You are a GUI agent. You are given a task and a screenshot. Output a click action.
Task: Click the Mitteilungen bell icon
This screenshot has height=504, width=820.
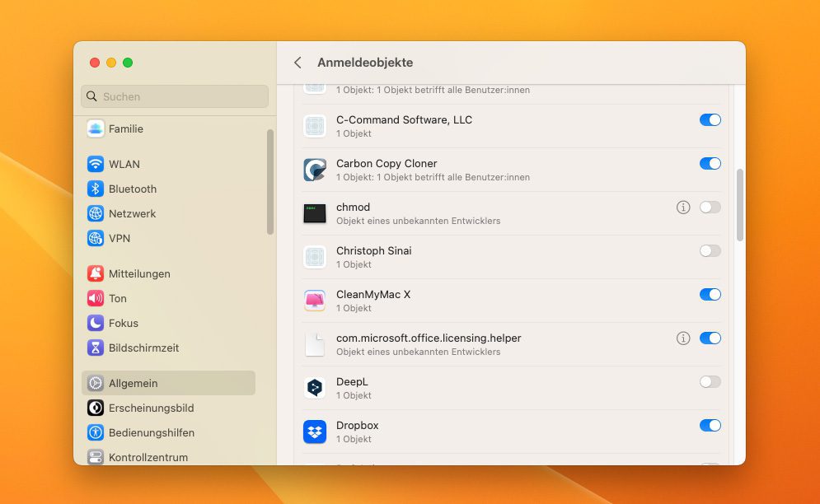(x=95, y=273)
